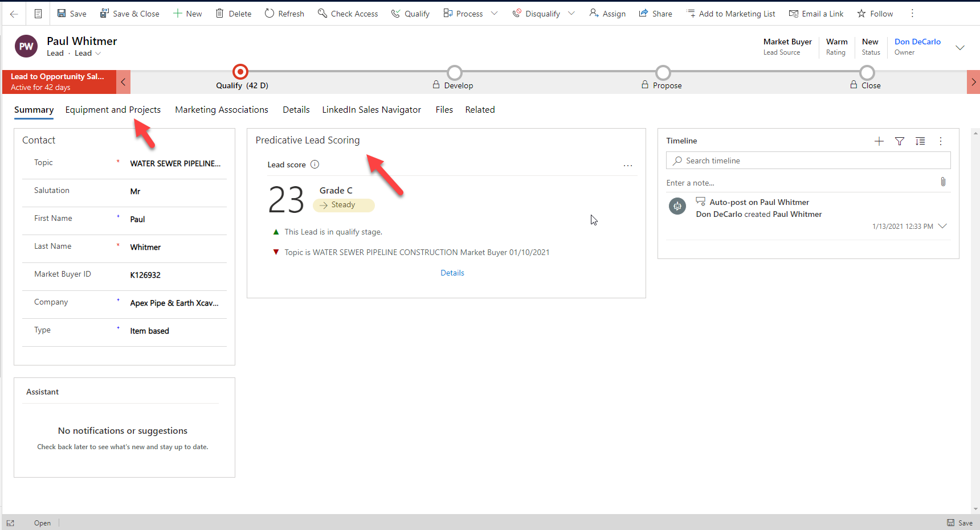The height and width of the screenshot is (530, 980).
Task: Click the Process command
Action: click(463, 14)
